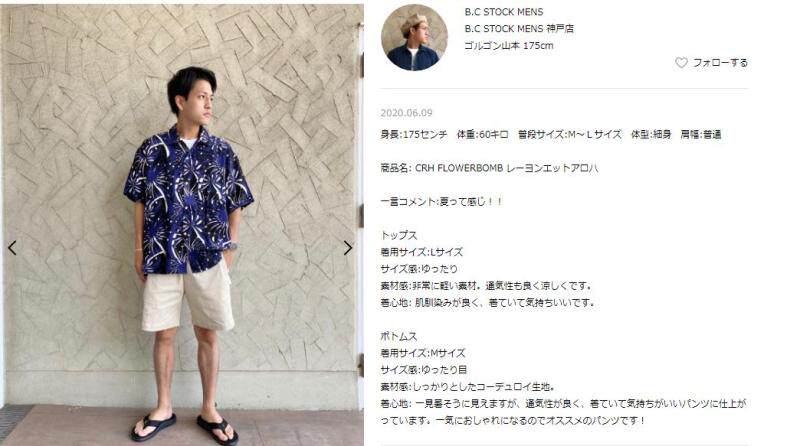The image size is (800, 446).
Task: Click the 着用サイズ:Lサイズ line
Action: 421,252
